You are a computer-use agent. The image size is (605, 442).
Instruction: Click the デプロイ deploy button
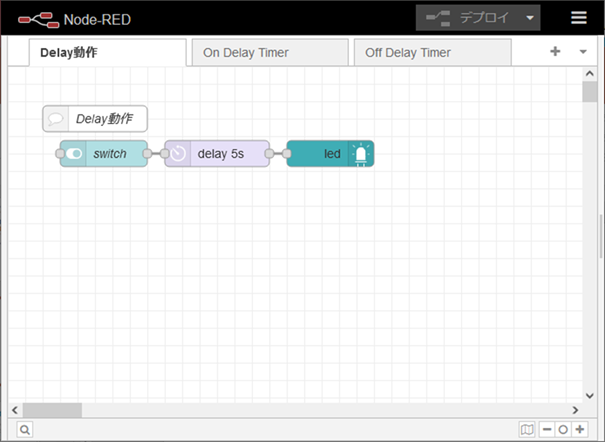point(468,18)
